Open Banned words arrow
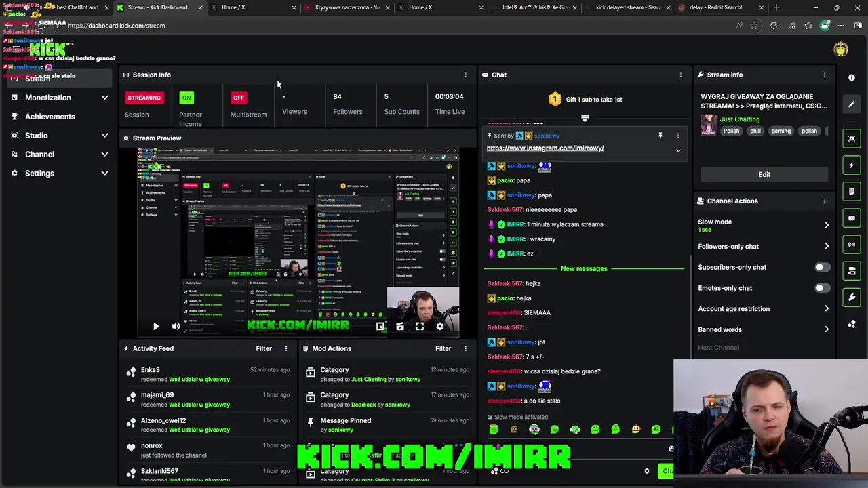 click(826, 330)
